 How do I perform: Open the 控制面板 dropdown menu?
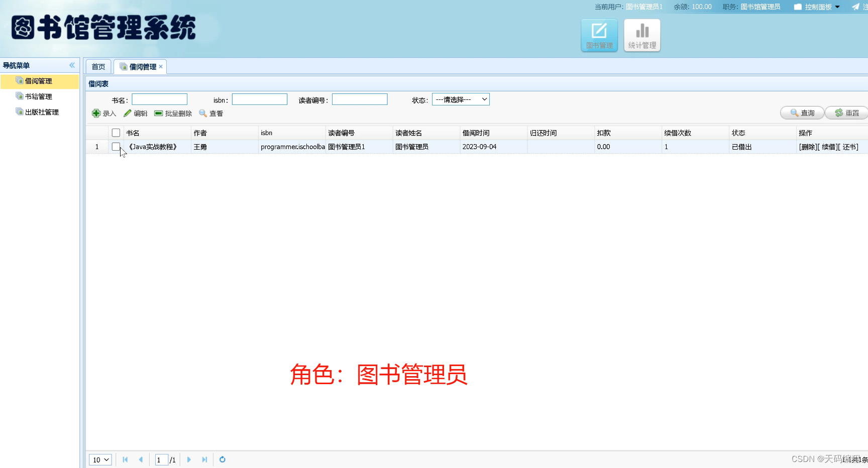(x=817, y=7)
